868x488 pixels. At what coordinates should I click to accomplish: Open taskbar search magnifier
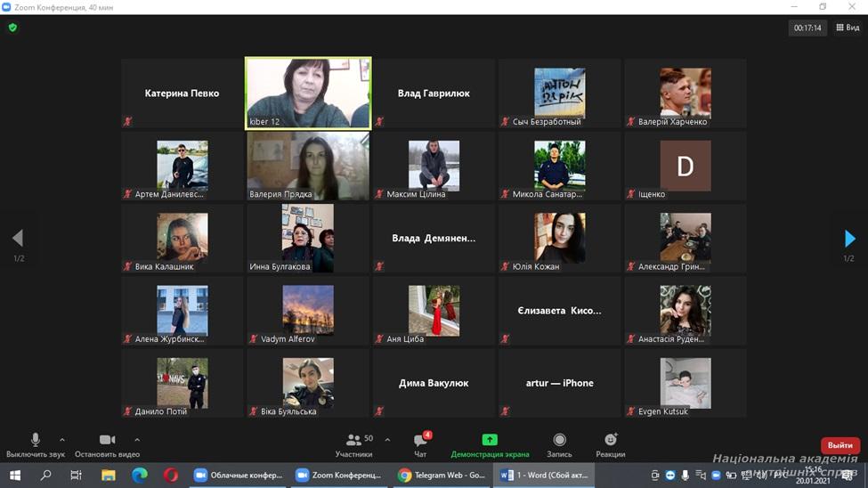click(46, 476)
